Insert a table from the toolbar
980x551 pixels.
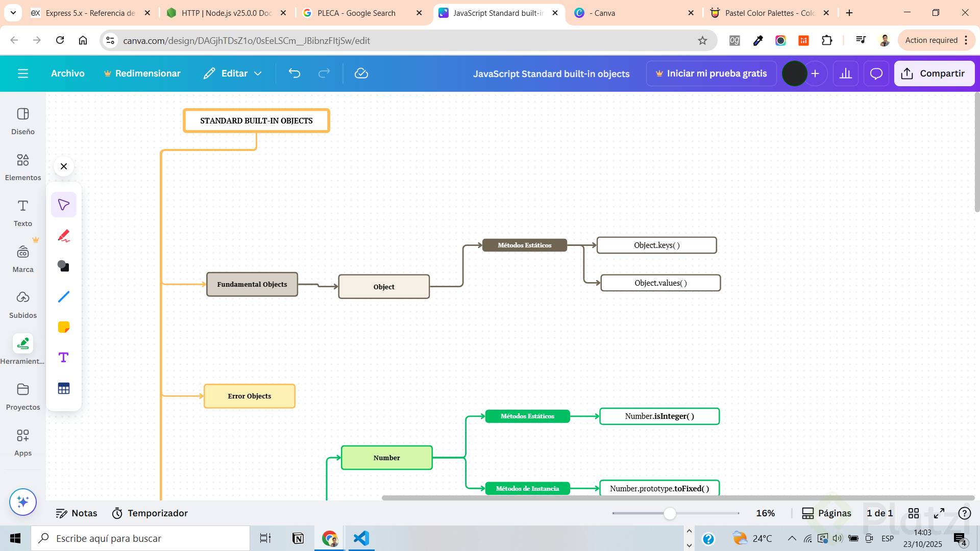click(x=64, y=389)
